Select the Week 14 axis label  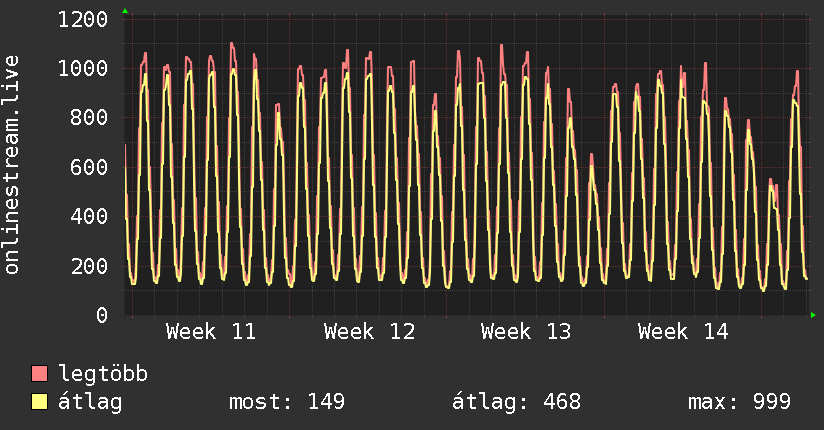pyautogui.click(x=684, y=331)
